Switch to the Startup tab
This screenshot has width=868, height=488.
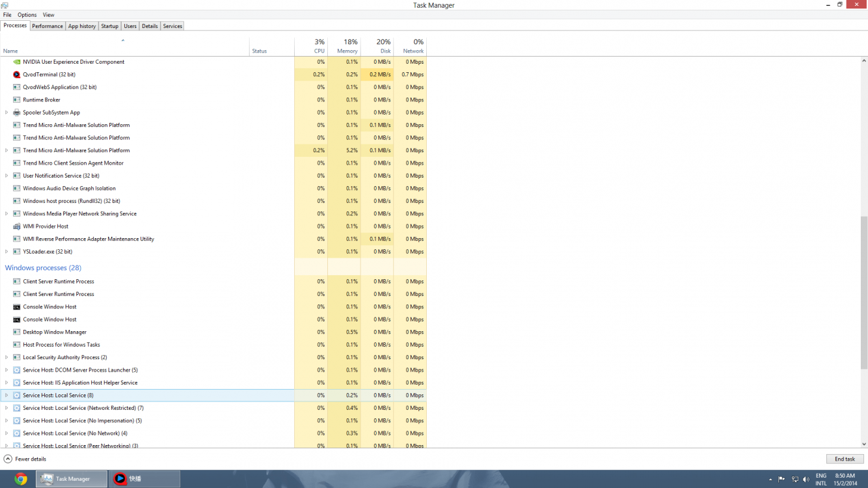click(x=109, y=26)
